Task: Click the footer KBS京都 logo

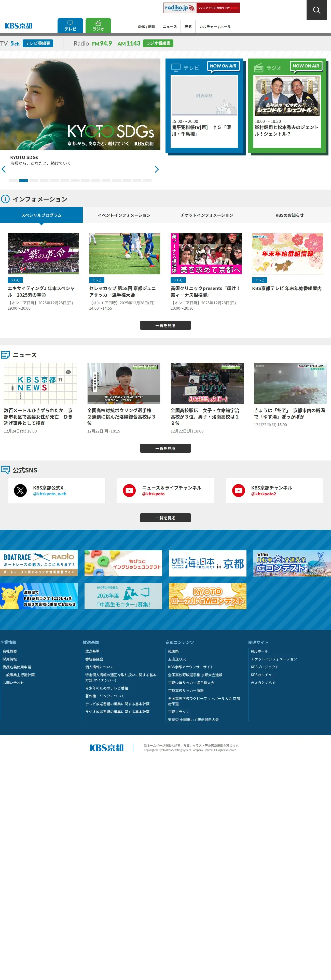Action: 107,748
